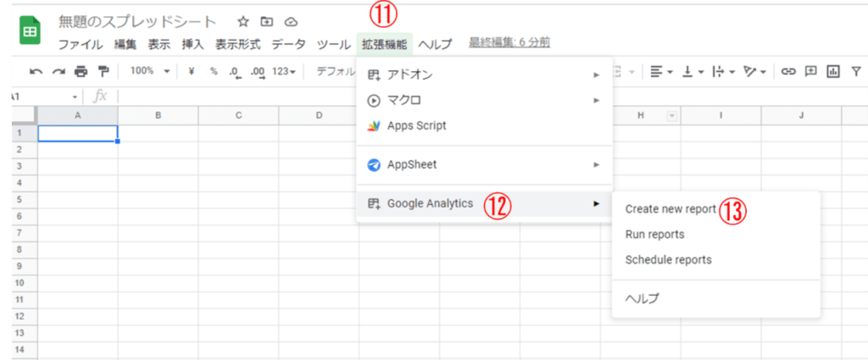Click the Redo arrow icon
868x360 pixels.
coord(58,72)
